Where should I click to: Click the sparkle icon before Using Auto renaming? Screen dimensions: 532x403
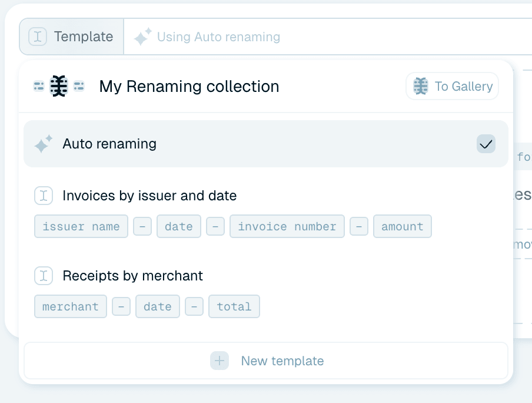coord(142,37)
